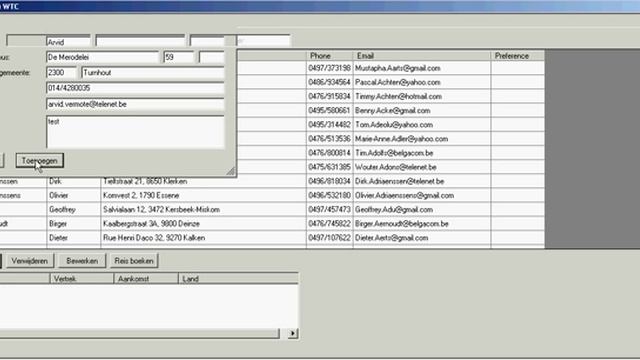
Task: Select phone number 0476/915834
Action: [x=329, y=97]
